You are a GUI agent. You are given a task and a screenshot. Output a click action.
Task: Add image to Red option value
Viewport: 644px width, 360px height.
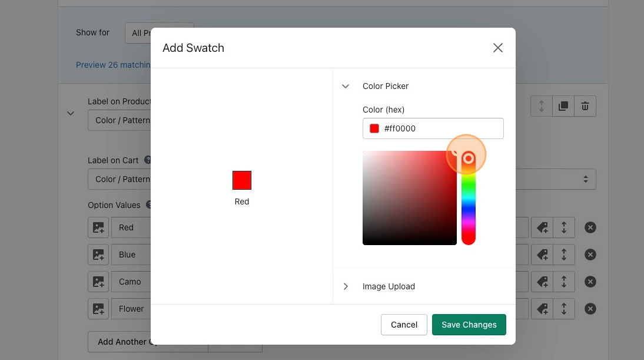[98, 227]
